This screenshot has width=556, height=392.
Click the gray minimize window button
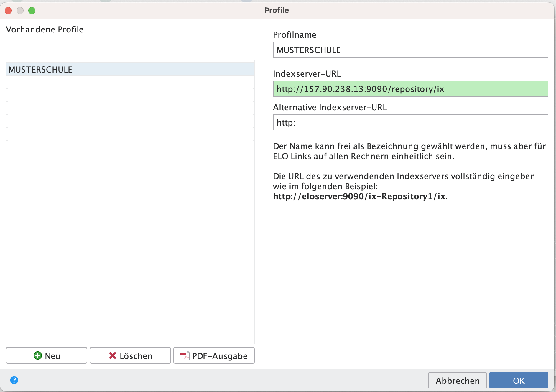tap(20, 11)
